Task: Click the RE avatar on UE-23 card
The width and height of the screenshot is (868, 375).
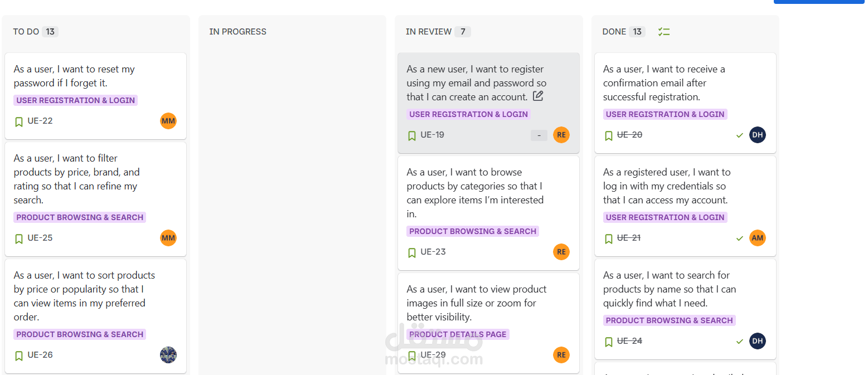Action: tap(561, 252)
